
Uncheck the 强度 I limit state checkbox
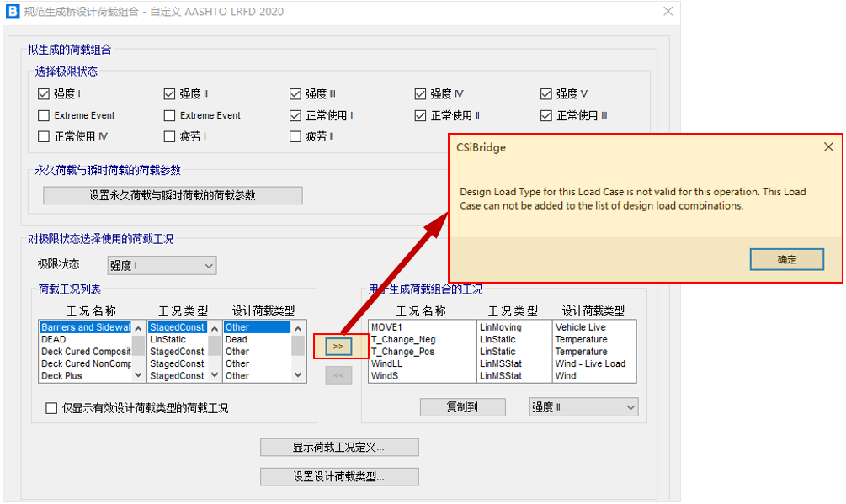click(45, 94)
